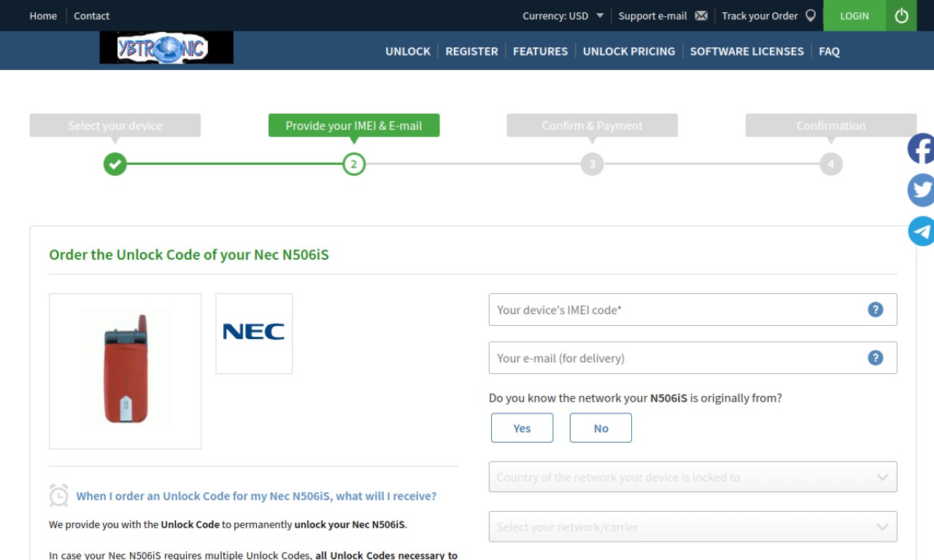Open the Telegram share icon
Image resolution: width=934 pixels, height=560 pixels.
click(x=921, y=231)
